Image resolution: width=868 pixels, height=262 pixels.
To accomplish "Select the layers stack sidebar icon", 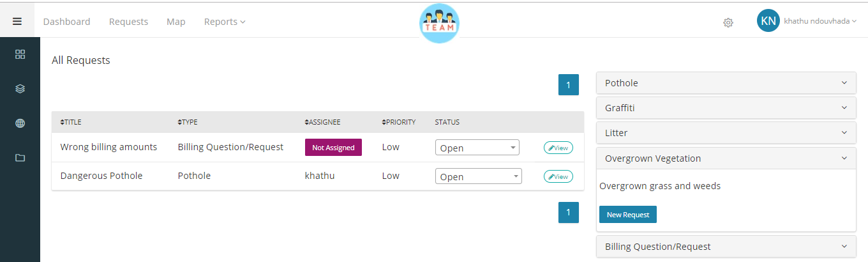I will pyautogui.click(x=20, y=89).
